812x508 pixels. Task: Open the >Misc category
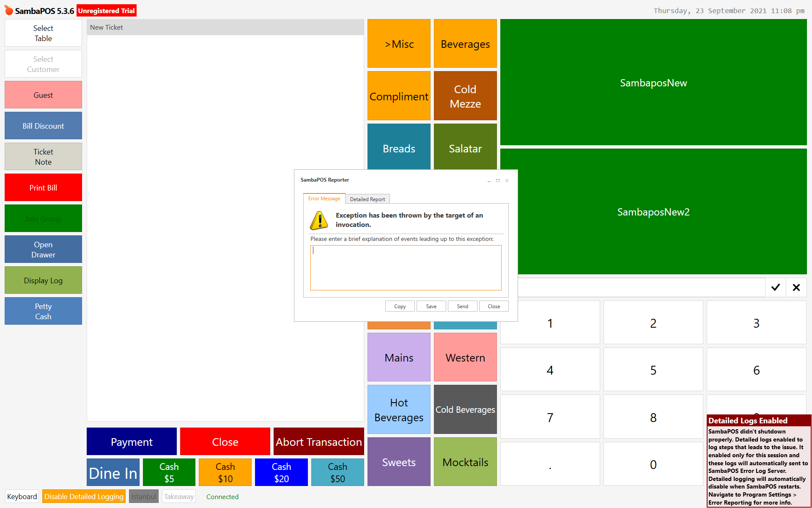click(399, 44)
